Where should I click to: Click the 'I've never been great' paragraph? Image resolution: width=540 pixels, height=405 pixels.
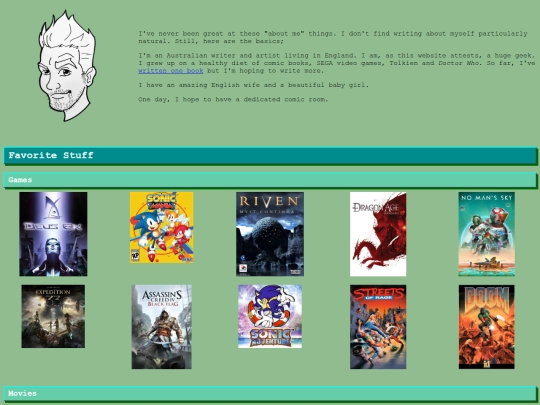point(333,37)
